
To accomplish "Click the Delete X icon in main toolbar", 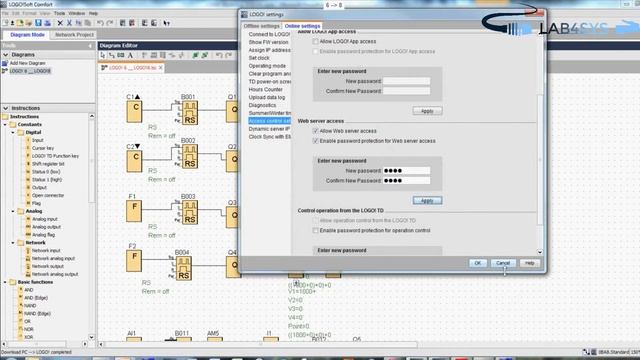I will [x=60, y=23].
